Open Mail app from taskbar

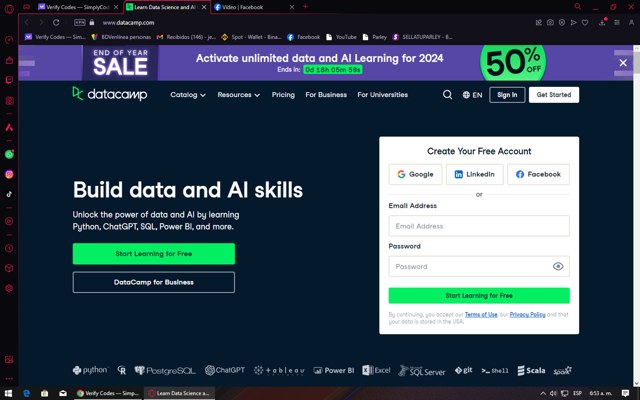[62, 393]
